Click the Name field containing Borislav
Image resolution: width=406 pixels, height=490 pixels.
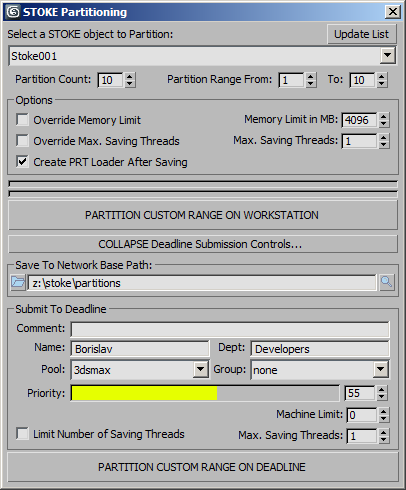[x=140, y=349]
